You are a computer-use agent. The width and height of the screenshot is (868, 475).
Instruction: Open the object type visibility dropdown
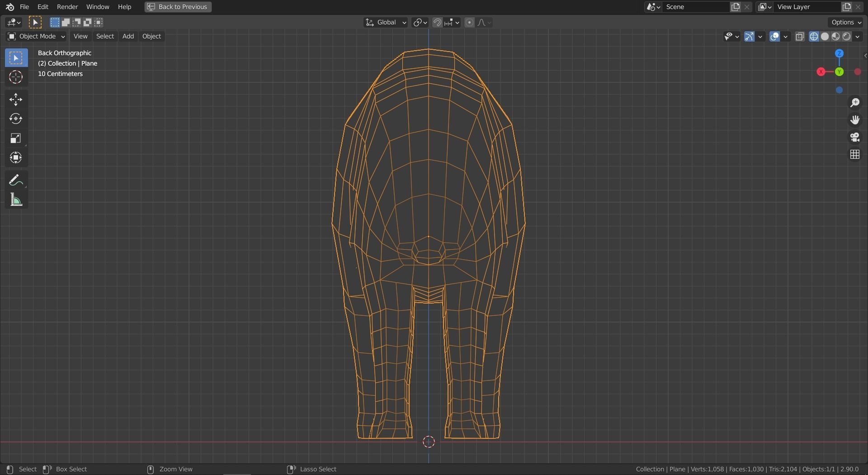[731, 37]
